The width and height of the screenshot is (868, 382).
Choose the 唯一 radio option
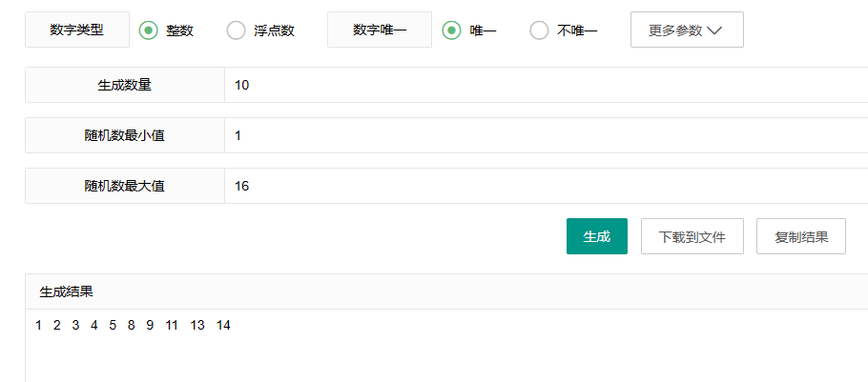click(452, 30)
